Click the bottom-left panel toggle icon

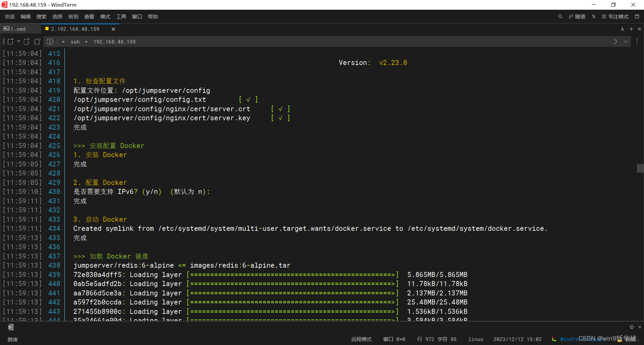tap(11, 327)
